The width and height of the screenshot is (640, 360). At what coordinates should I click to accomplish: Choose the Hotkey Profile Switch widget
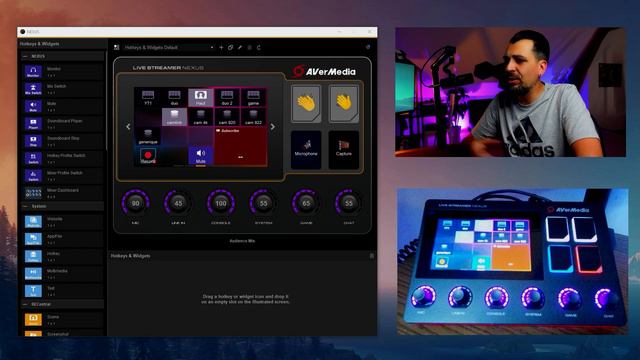pos(63,158)
